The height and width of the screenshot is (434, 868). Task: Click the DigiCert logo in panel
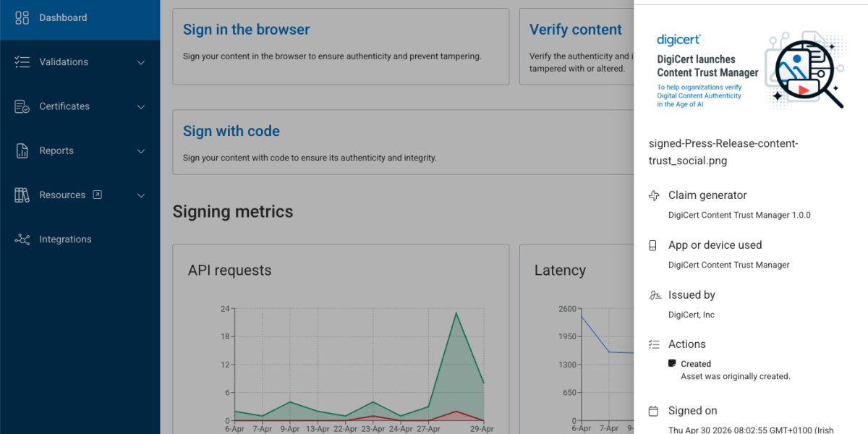tap(678, 39)
